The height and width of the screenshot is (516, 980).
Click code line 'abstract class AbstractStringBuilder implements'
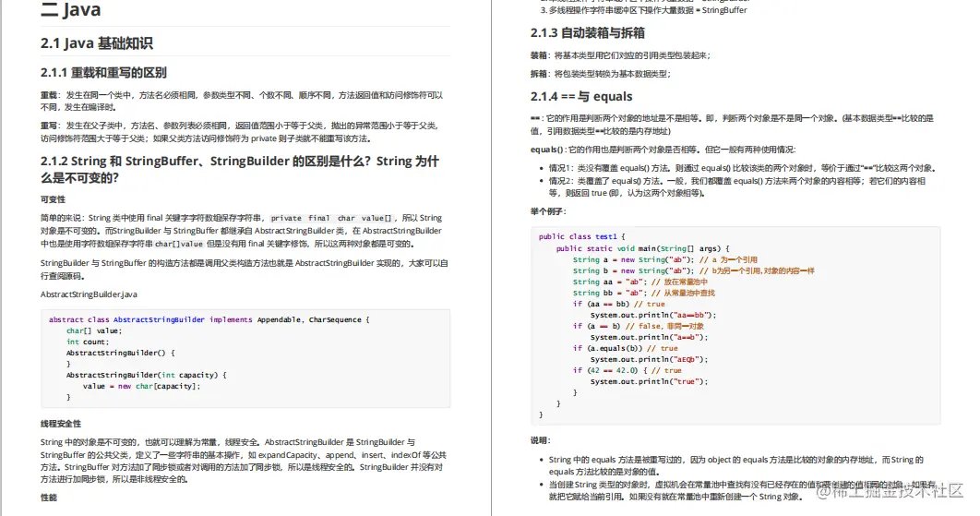tap(209, 319)
